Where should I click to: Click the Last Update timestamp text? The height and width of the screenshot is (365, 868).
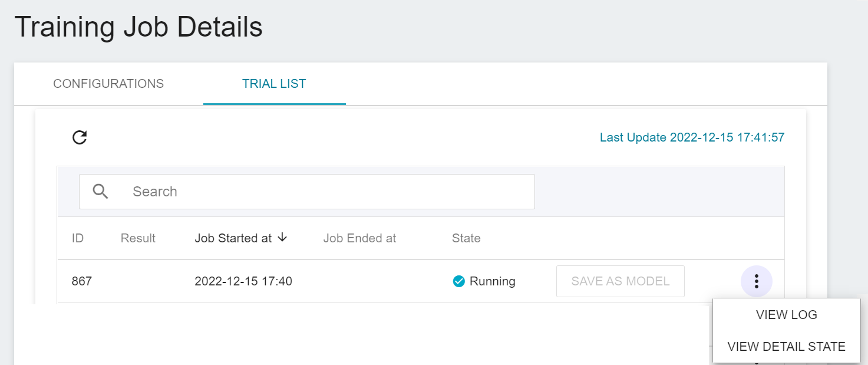click(692, 138)
